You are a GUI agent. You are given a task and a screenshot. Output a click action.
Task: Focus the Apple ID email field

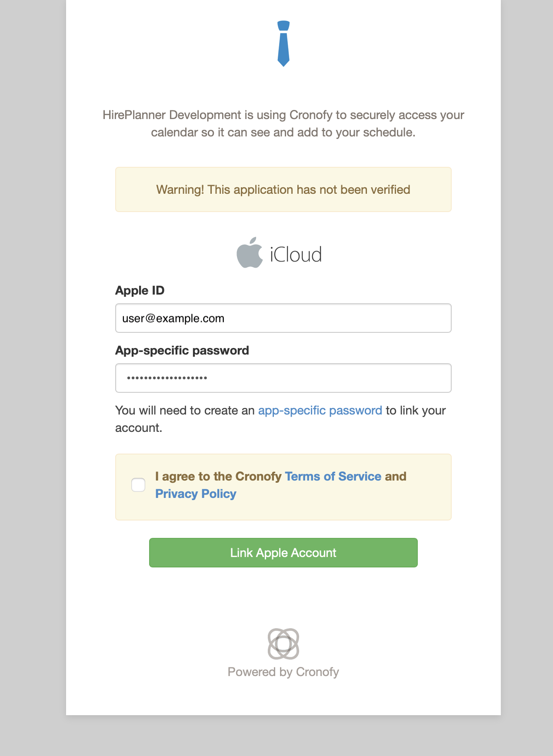click(283, 318)
